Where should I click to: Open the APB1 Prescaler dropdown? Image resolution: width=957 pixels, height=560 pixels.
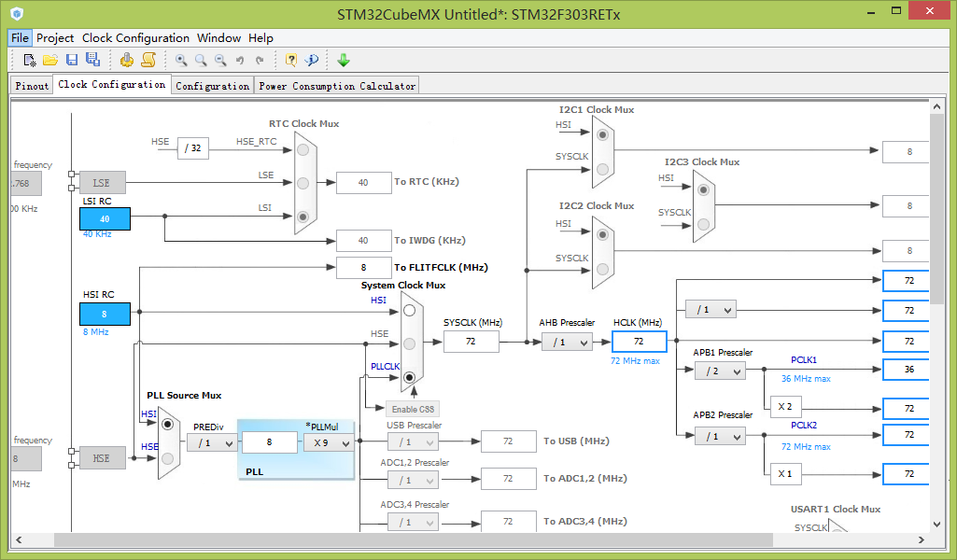(720, 371)
